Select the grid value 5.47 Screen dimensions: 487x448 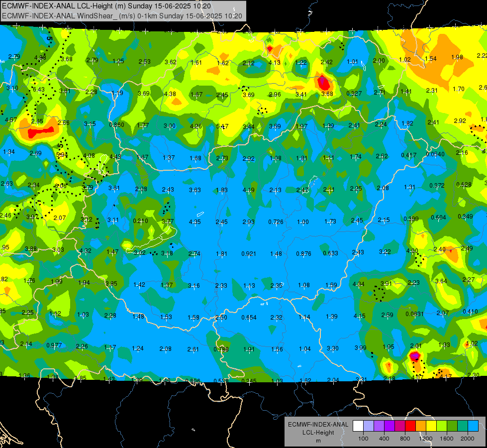(222, 126)
